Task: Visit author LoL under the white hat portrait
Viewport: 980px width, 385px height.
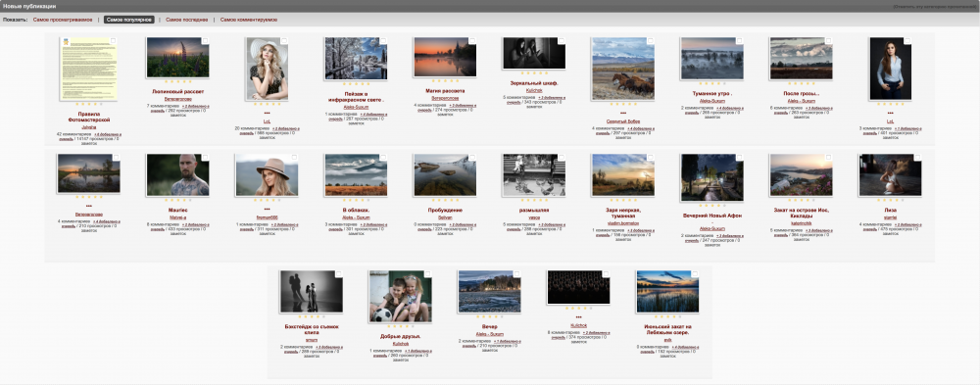Action: click(267, 121)
